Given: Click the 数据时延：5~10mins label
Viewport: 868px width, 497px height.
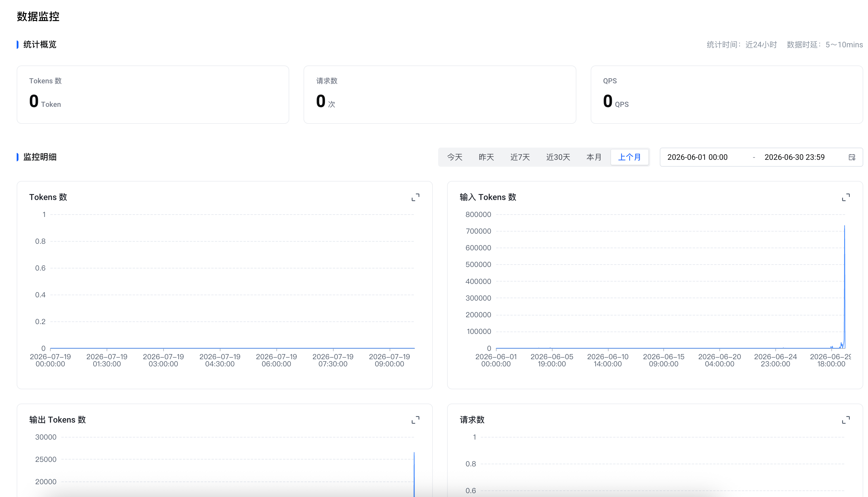Looking at the screenshot, I should (825, 45).
